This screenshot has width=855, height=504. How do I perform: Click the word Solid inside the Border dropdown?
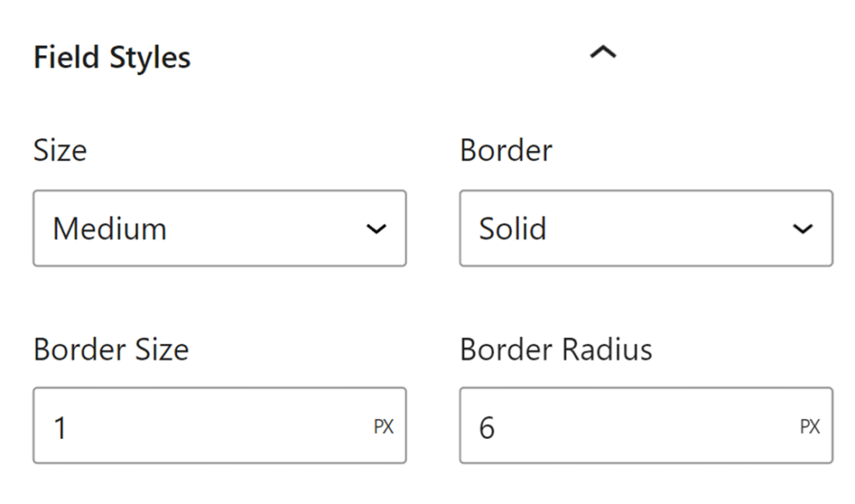point(510,228)
